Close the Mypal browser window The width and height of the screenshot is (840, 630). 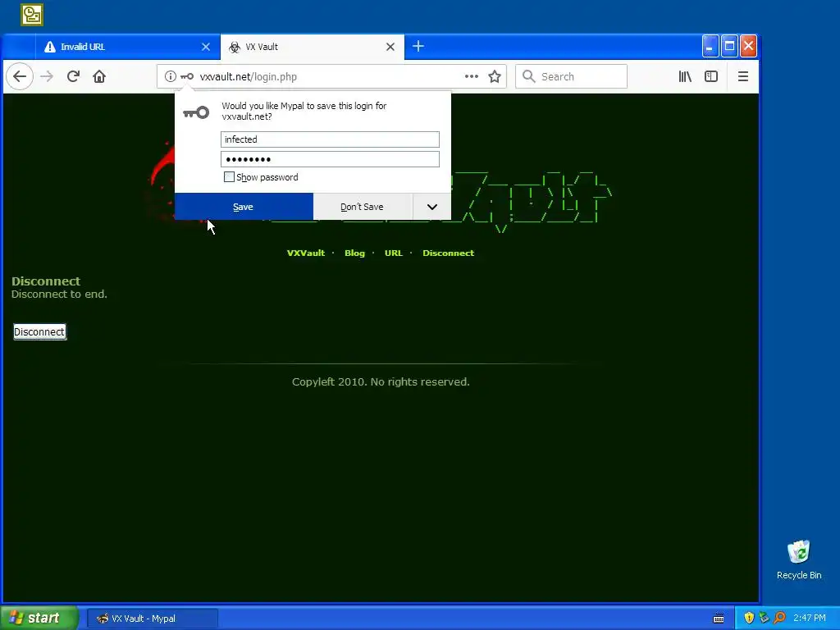pyautogui.click(x=748, y=47)
